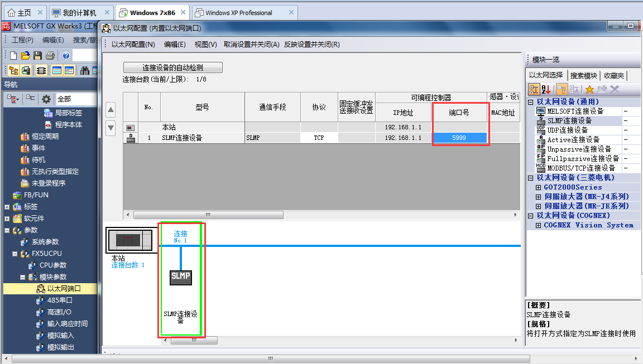Select MODBUS/TCP连接设备 in module list
The image size is (643, 364).
581,168
